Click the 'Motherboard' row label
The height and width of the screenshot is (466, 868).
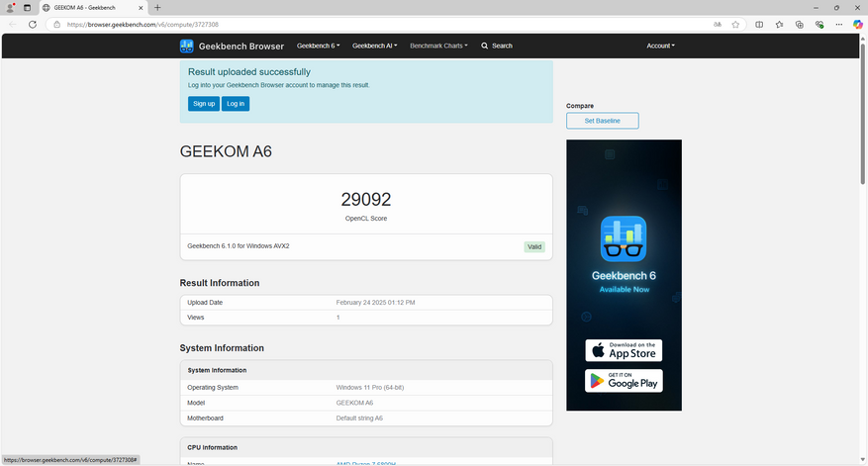click(205, 419)
